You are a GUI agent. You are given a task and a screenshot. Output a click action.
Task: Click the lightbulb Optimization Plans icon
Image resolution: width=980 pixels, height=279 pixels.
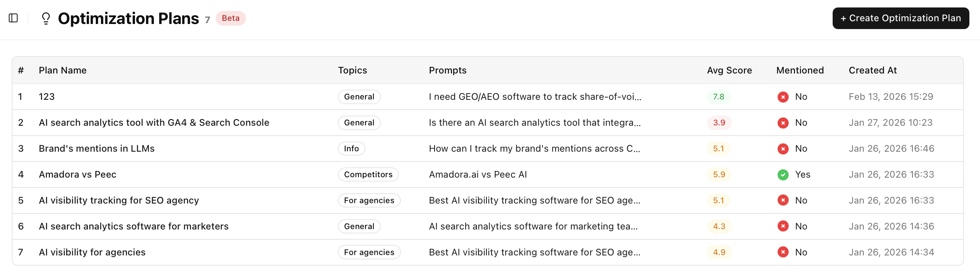click(x=46, y=18)
